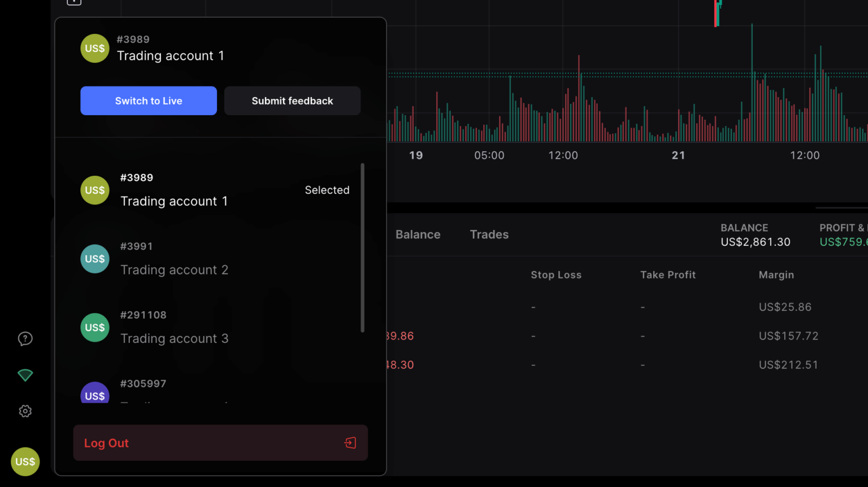Click the Margin column header

coord(776,275)
